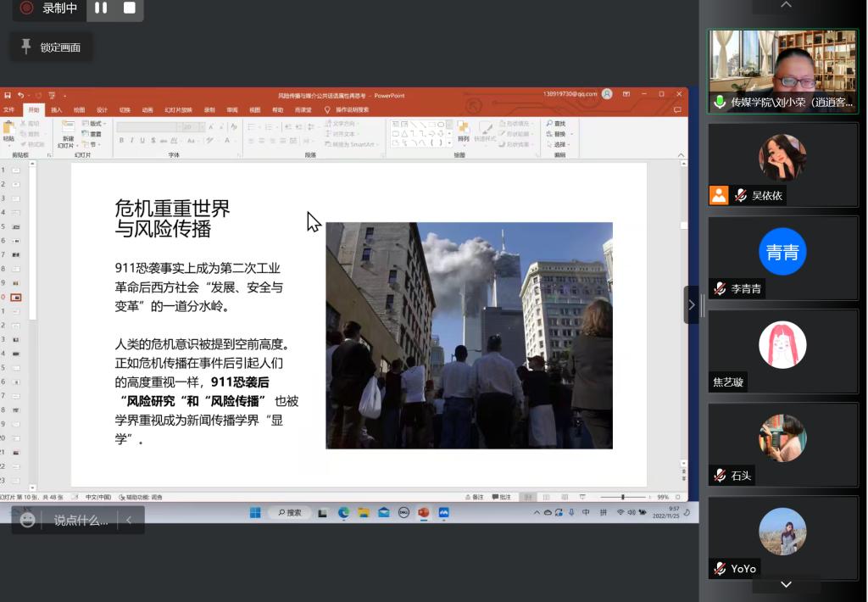Switch to the 开始 ribbon tab

pyautogui.click(x=34, y=109)
